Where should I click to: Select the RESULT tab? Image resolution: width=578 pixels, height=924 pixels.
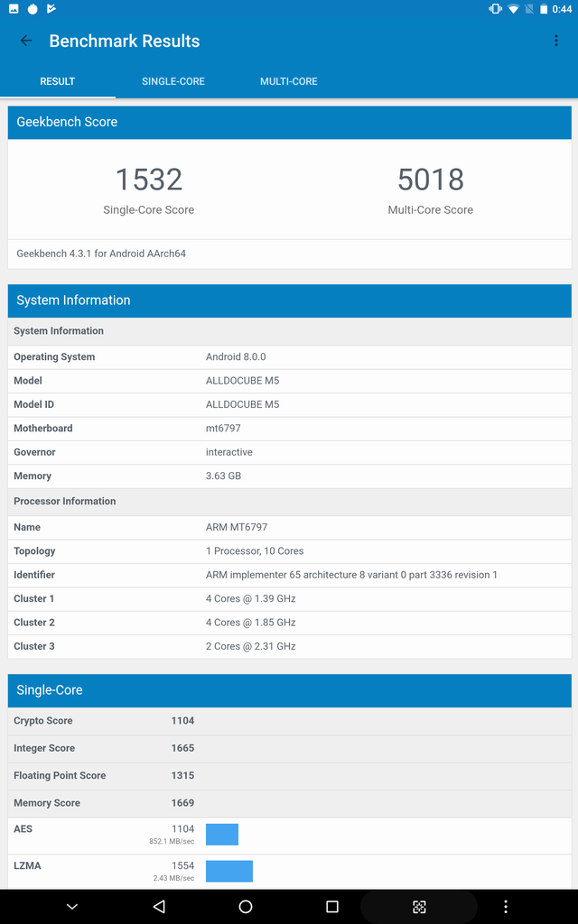[57, 81]
